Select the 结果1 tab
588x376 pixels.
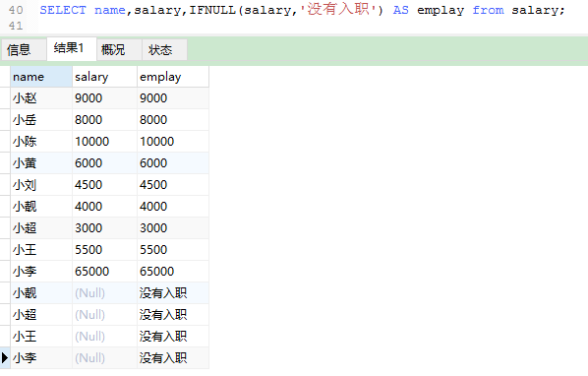click(x=71, y=48)
